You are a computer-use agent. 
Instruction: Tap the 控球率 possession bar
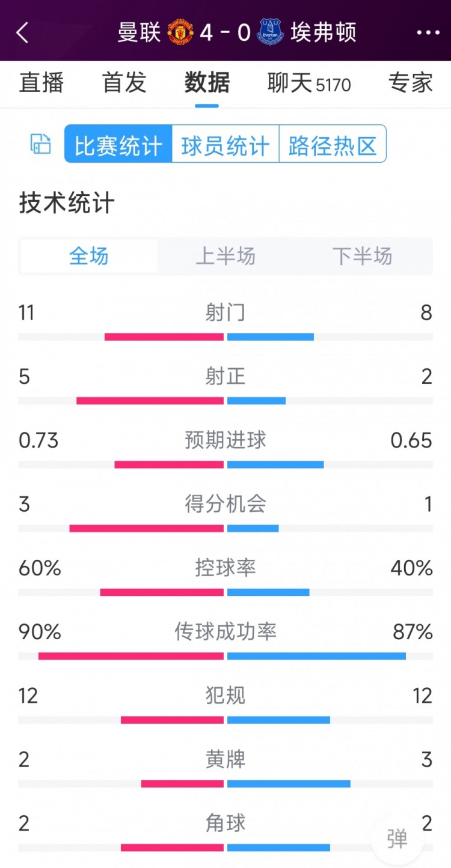(x=226, y=592)
